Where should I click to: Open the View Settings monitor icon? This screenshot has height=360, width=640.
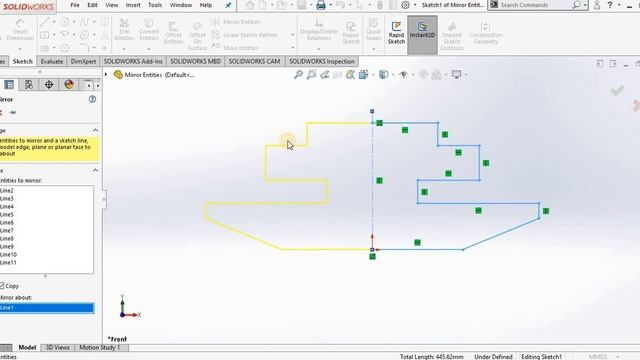[456, 74]
